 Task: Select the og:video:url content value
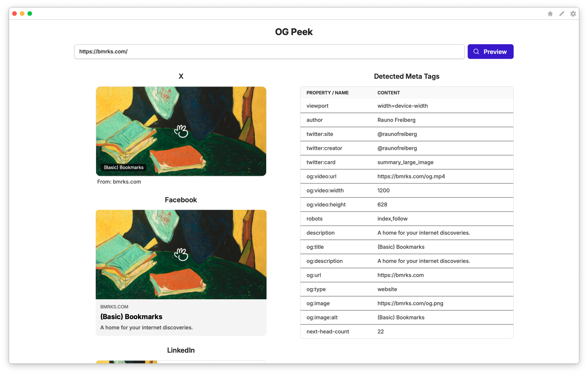[x=411, y=177]
